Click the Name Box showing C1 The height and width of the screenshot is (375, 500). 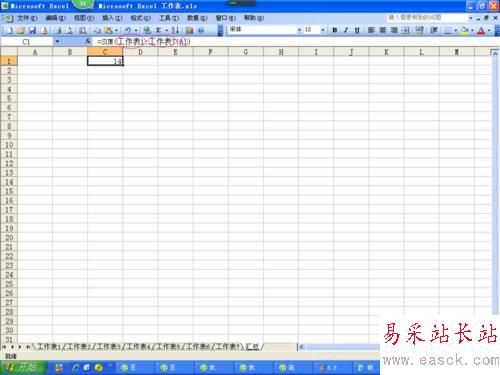point(27,42)
